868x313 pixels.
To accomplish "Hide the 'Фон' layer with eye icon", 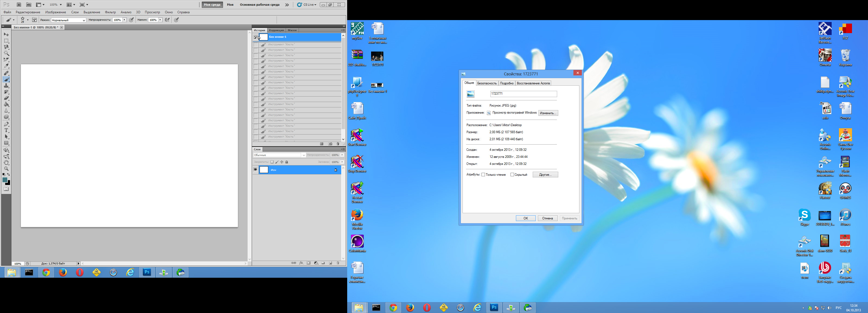I will coord(256,170).
